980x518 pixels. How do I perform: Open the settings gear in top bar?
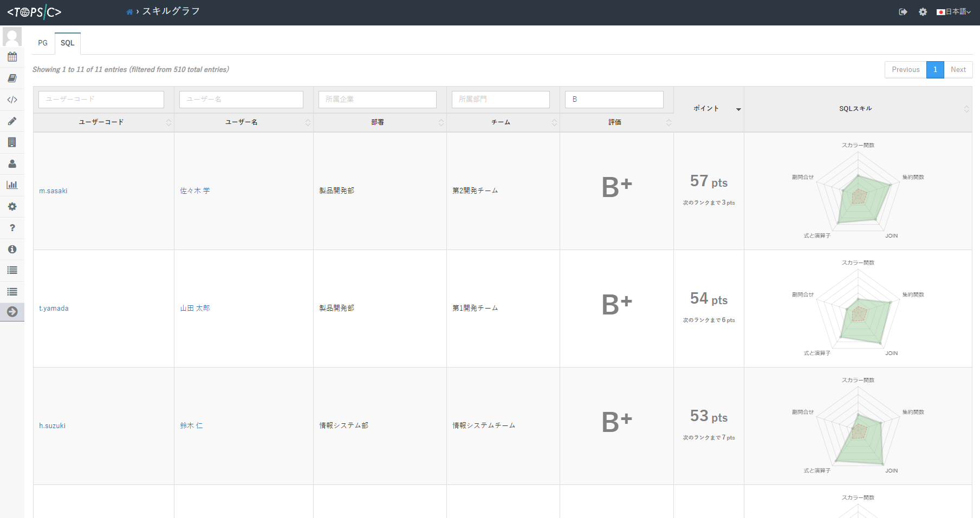click(923, 12)
